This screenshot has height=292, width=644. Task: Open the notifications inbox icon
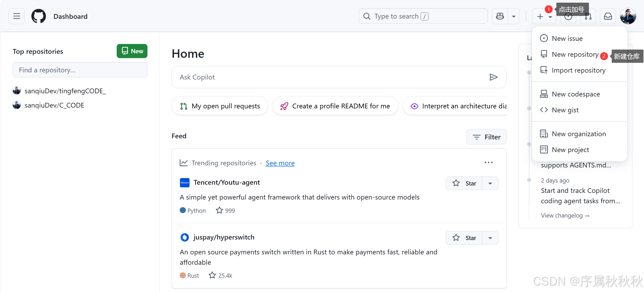pyautogui.click(x=608, y=16)
